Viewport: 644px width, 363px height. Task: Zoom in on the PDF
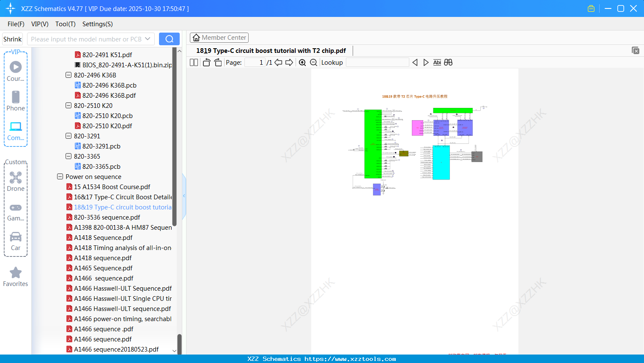tap(302, 63)
